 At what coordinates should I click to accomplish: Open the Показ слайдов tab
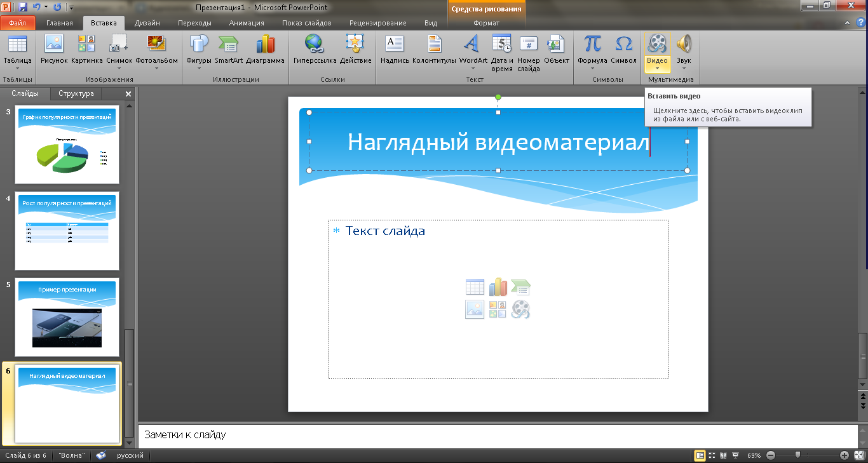pyautogui.click(x=306, y=23)
